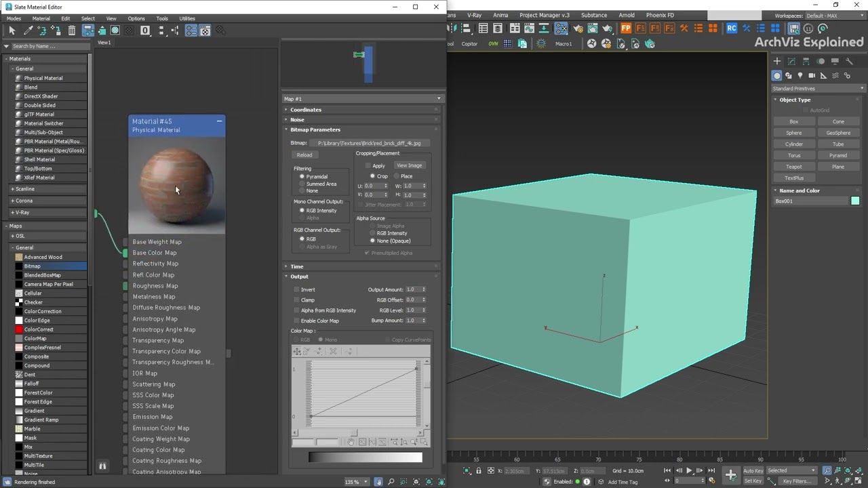Open the Standard Primitives dropdown
868x488 pixels.
[818, 88]
